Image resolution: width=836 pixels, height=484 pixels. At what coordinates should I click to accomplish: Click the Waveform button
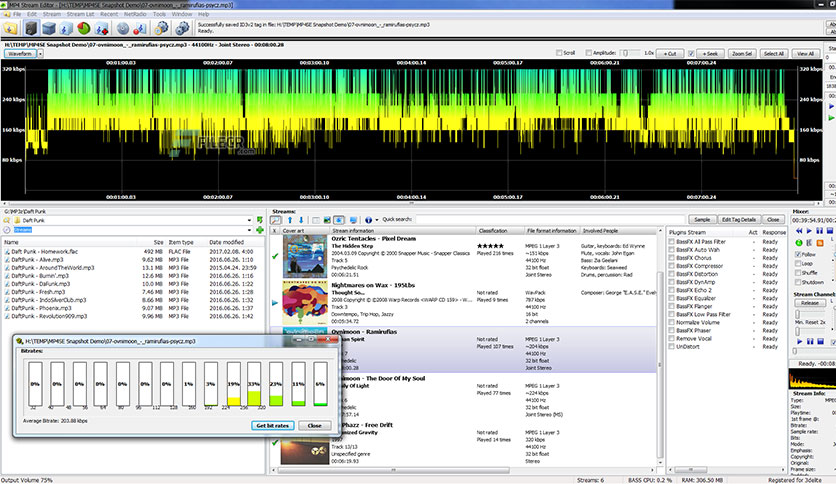[20, 53]
